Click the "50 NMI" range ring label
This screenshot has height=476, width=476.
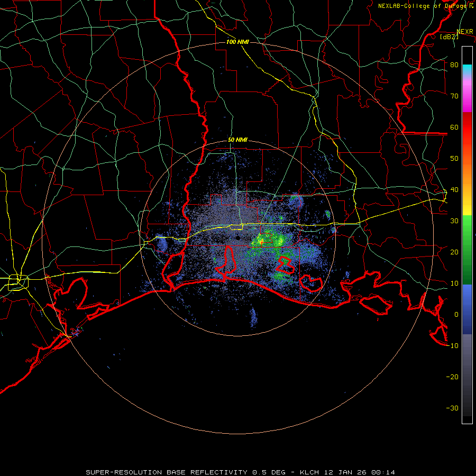237,140
